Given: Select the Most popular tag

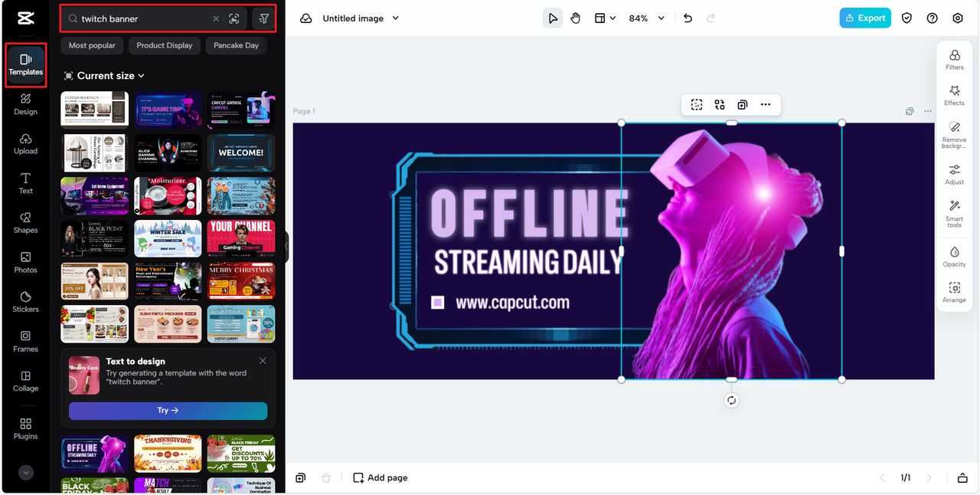Looking at the screenshot, I should click(x=92, y=45).
